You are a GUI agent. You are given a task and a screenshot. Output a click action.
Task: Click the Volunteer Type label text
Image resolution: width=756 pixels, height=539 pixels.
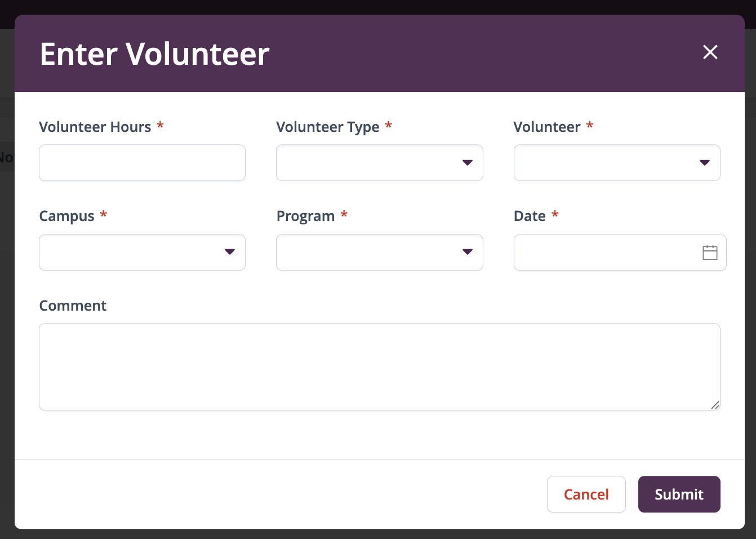(328, 127)
